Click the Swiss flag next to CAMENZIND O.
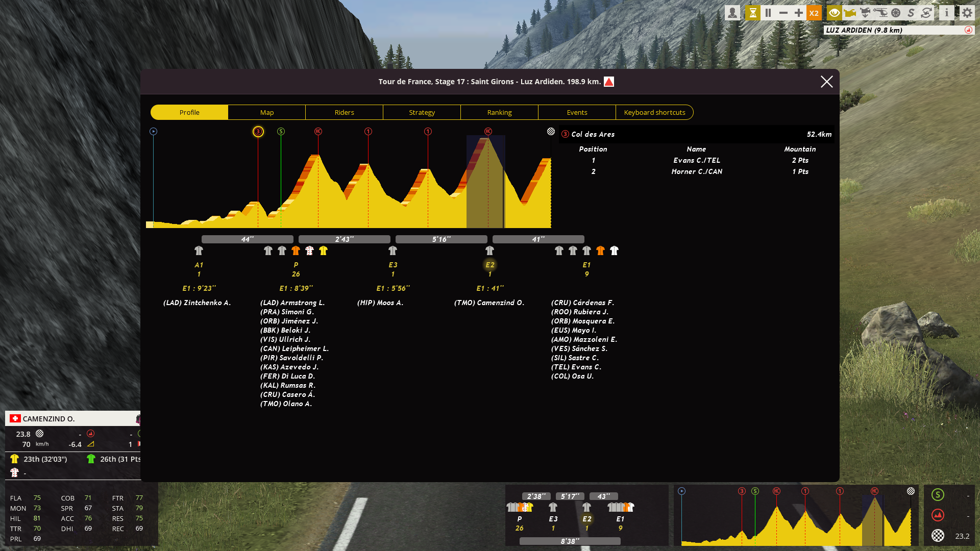 coord(15,418)
